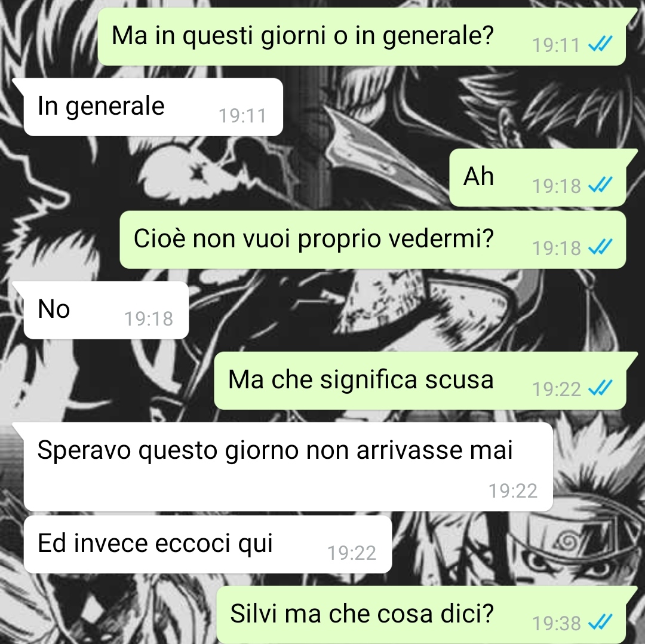Tap the 'Silvi ma che cosa dici?' message
The width and height of the screenshot is (645, 644).
click(x=422, y=615)
